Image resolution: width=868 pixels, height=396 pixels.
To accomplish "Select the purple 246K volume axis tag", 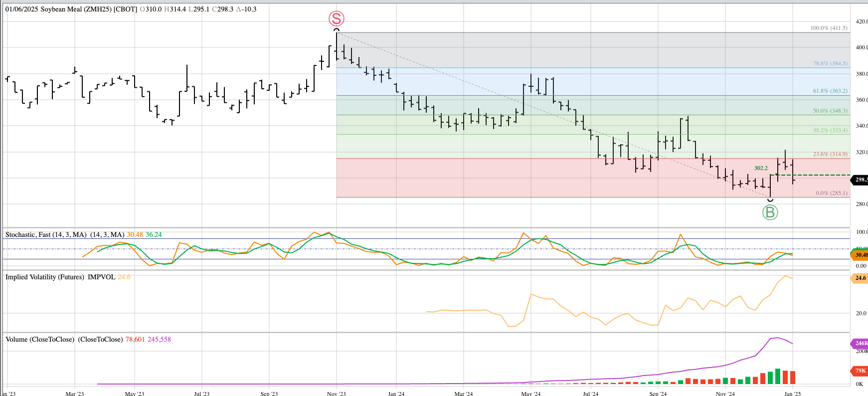I will [x=860, y=343].
